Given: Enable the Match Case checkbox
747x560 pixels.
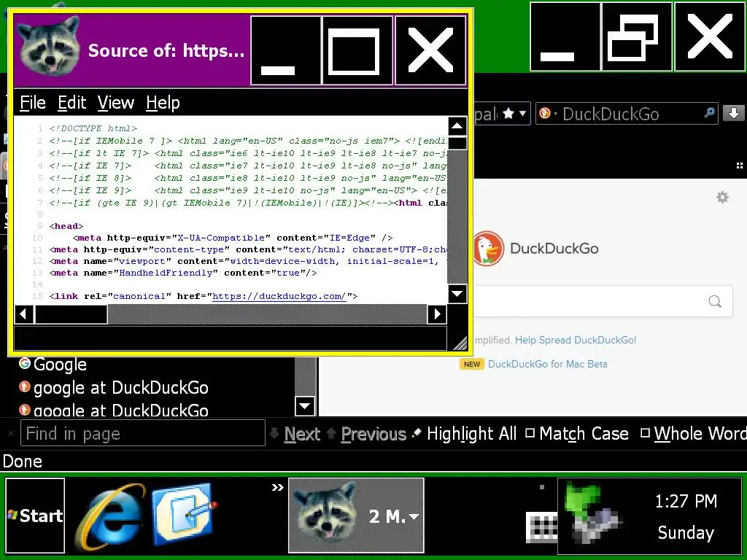Looking at the screenshot, I should pos(530,433).
